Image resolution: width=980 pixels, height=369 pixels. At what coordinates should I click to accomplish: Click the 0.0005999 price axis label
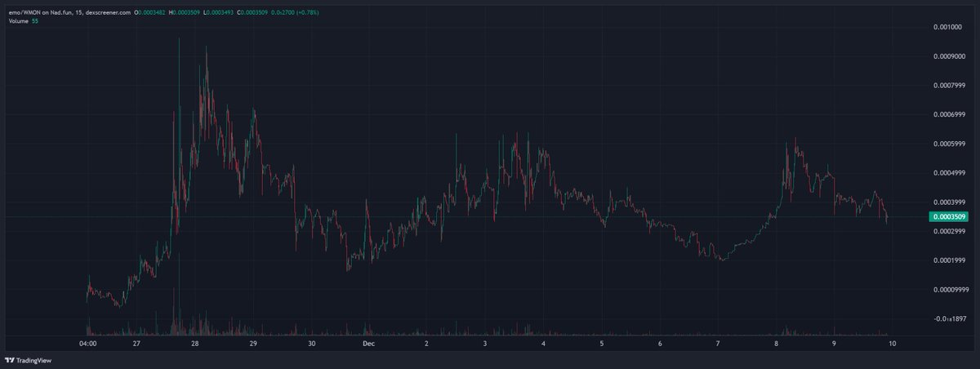[x=950, y=144]
